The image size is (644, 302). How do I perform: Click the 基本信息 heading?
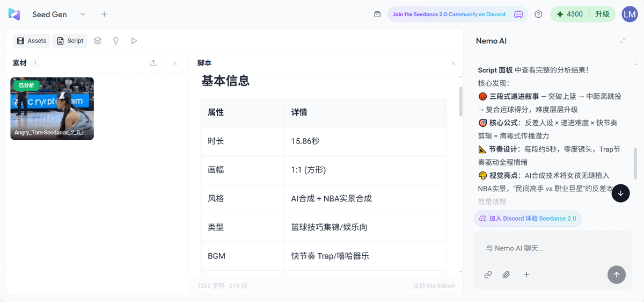(x=225, y=81)
